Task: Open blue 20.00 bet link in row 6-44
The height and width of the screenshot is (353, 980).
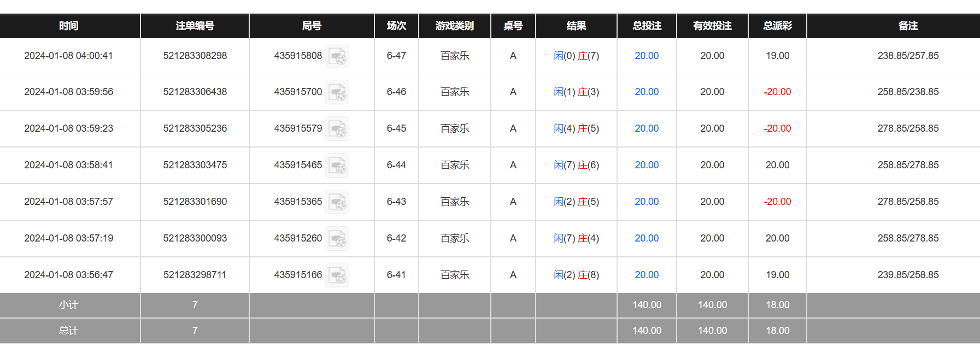Action: pyautogui.click(x=647, y=165)
